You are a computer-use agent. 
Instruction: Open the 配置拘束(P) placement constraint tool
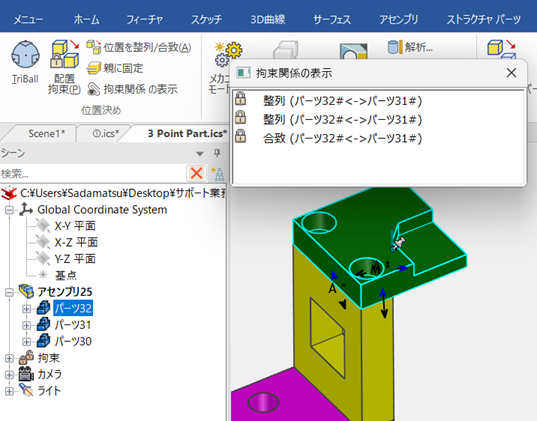(x=64, y=67)
